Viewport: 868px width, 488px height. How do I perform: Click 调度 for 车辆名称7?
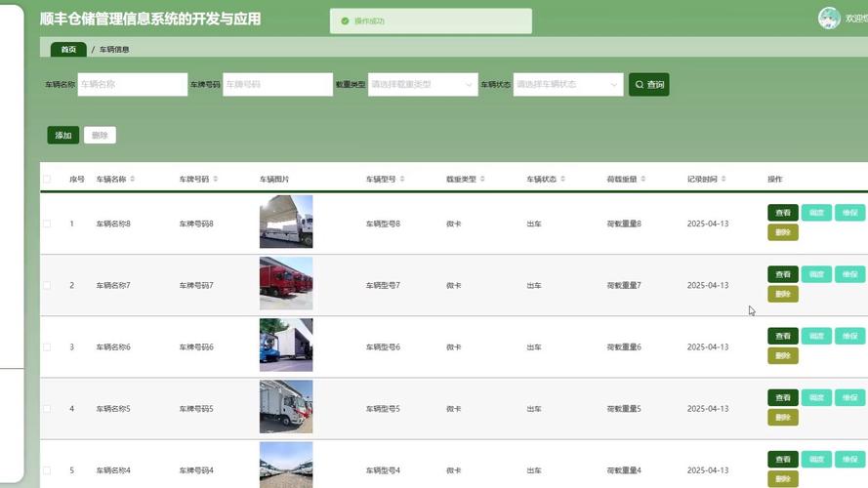[816, 274]
